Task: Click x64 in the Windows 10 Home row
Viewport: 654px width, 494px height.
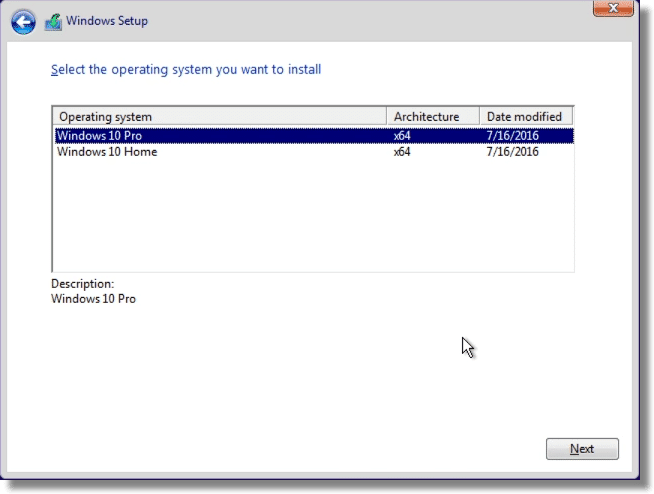Action: pyautogui.click(x=402, y=151)
